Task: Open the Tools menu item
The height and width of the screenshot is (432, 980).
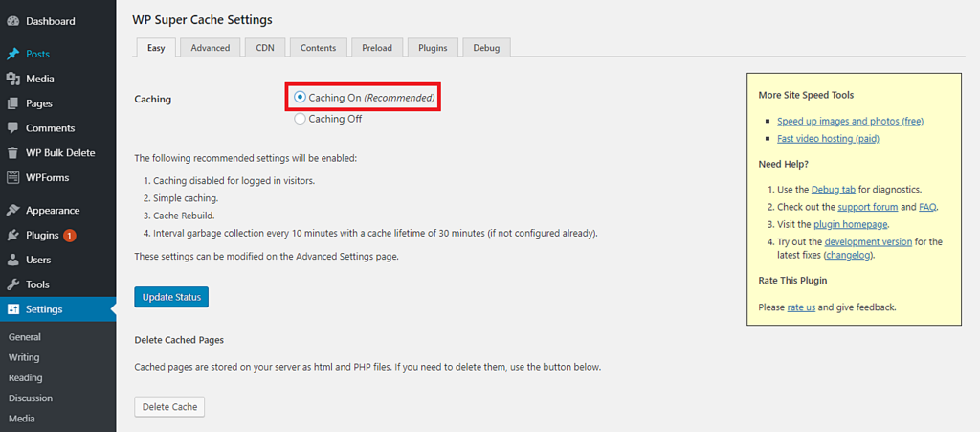Action: [x=57, y=284]
